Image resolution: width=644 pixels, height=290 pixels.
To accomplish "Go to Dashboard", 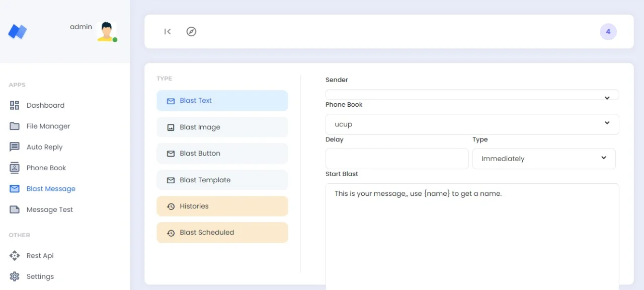I will [45, 105].
